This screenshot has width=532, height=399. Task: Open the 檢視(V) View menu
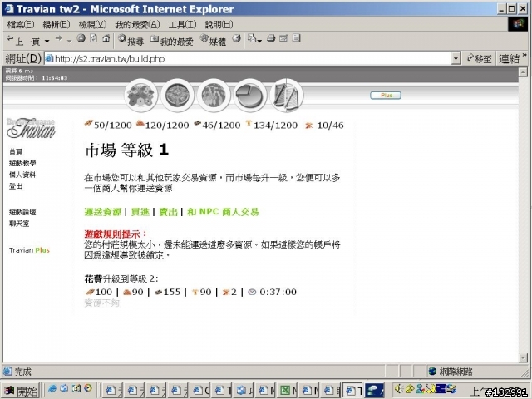click(92, 24)
